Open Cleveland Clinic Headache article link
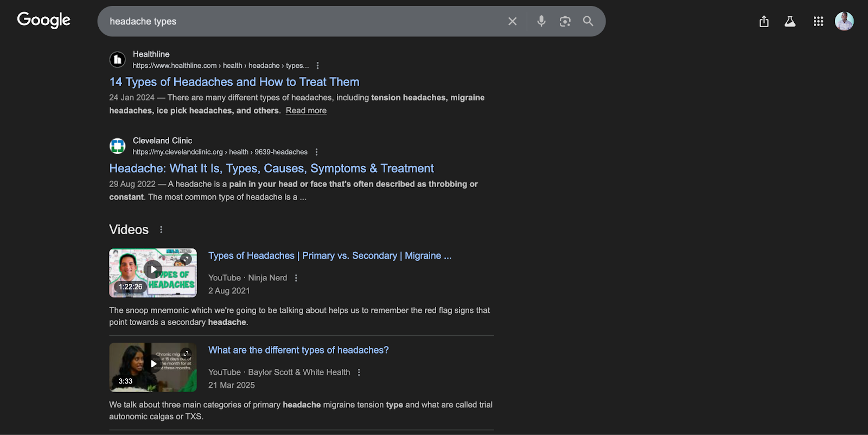The height and width of the screenshot is (435, 868). click(271, 169)
